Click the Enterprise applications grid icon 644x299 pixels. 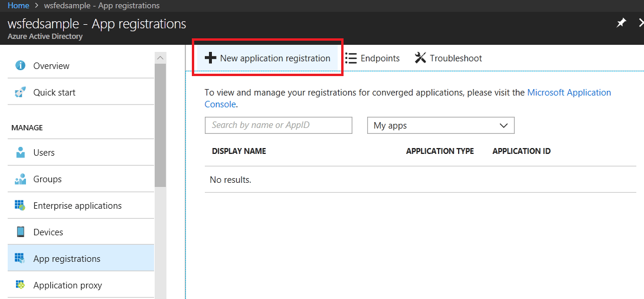pyautogui.click(x=20, y=205)
